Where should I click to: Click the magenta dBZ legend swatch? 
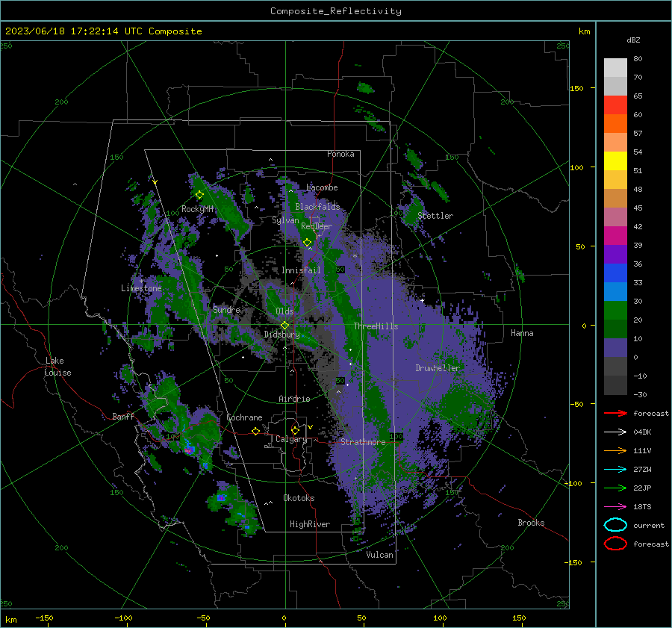click(x=615, y=235)
